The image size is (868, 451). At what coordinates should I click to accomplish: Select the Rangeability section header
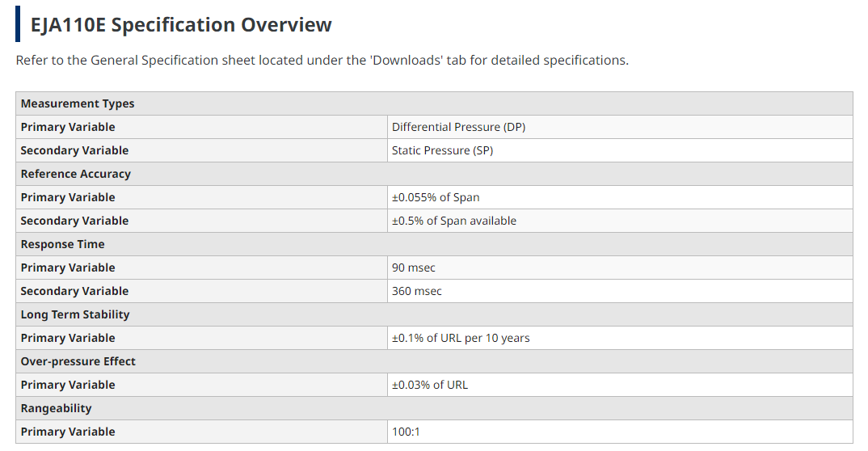[x=434, y=408]
